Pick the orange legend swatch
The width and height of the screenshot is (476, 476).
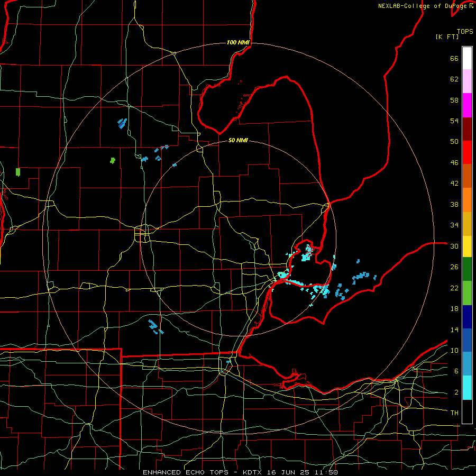467,200
